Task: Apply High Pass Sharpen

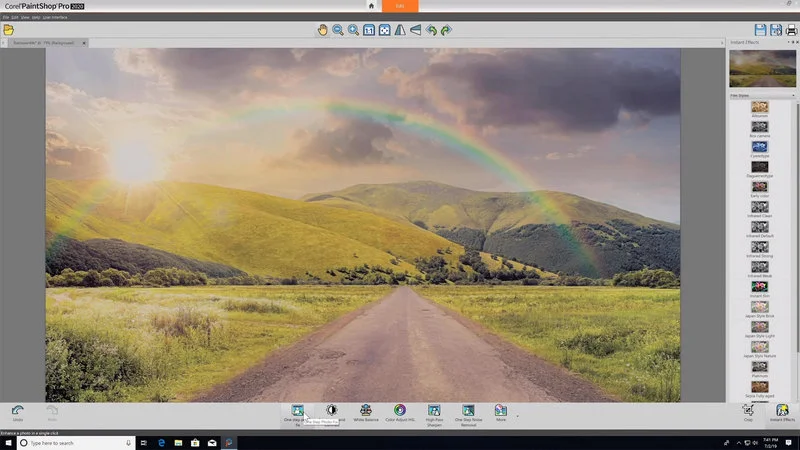Action: coord(434,411)
